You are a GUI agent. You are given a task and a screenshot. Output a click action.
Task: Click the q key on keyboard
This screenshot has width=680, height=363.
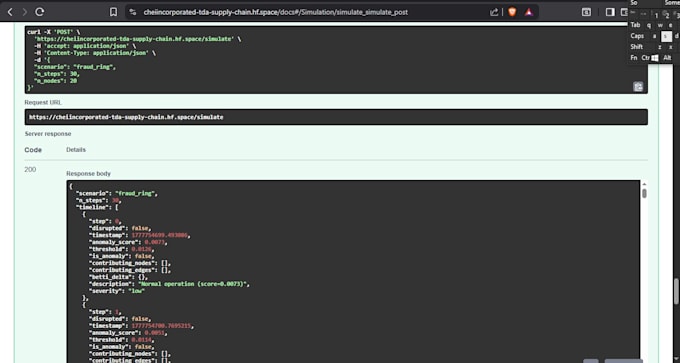coord(649,25)
